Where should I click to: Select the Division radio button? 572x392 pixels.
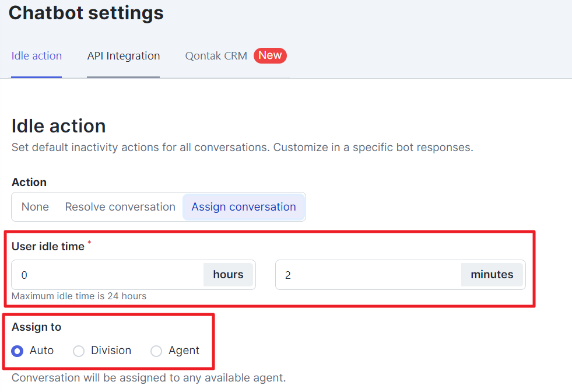[79, 351]
